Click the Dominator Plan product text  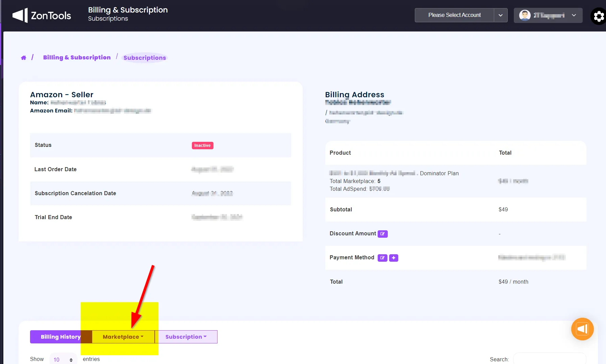pyautogui.click(x=439, y=173)
